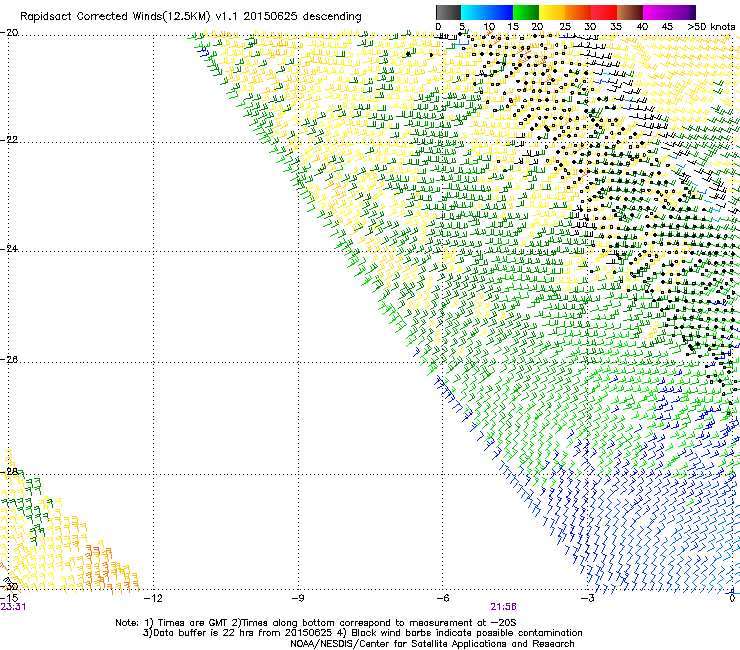Click the '-6' longitude axis label
Image resolution: width=740 pixels, height=650 pixels.
coord(442,598)
